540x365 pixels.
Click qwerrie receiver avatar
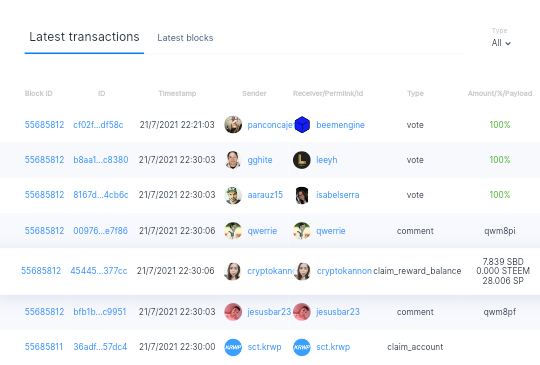302,231
